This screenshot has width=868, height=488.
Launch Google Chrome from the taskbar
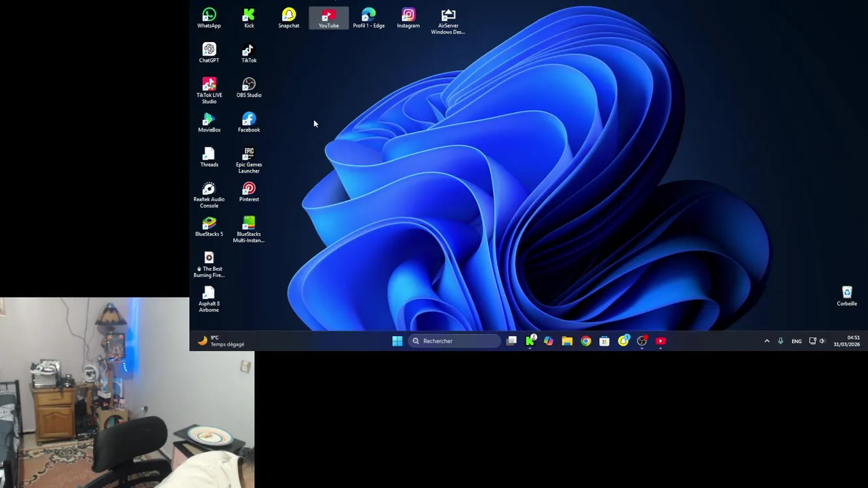[586, 341]
